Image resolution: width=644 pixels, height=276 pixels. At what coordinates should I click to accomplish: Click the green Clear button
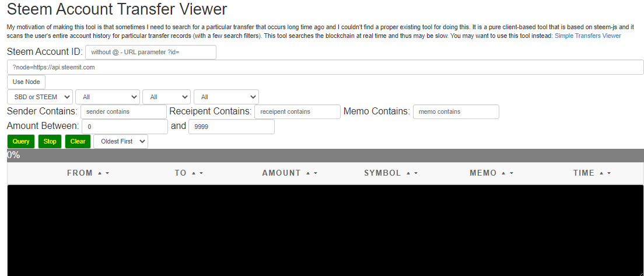pos(78,141)
